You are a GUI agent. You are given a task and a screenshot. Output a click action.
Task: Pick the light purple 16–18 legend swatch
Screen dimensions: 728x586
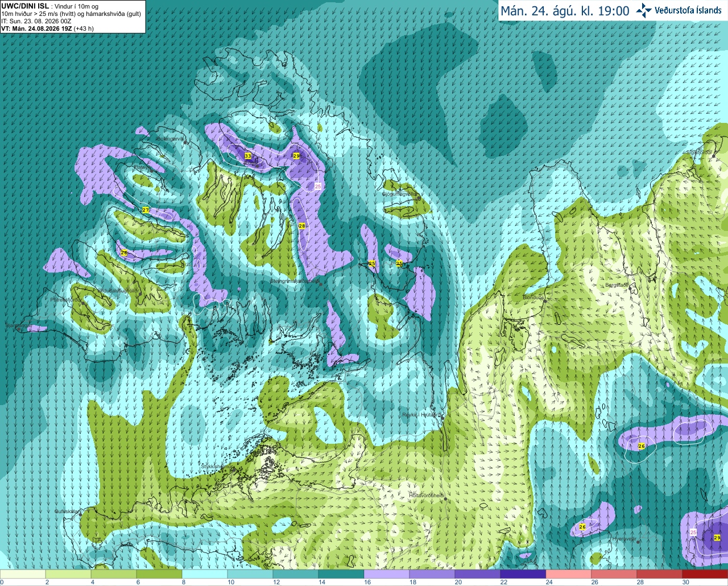point(386,574)
